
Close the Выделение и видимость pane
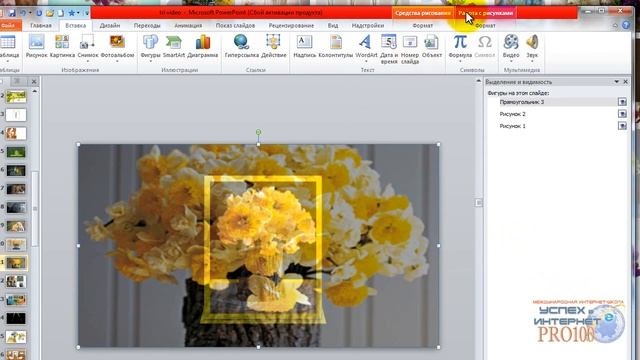[x=625, y=82]
